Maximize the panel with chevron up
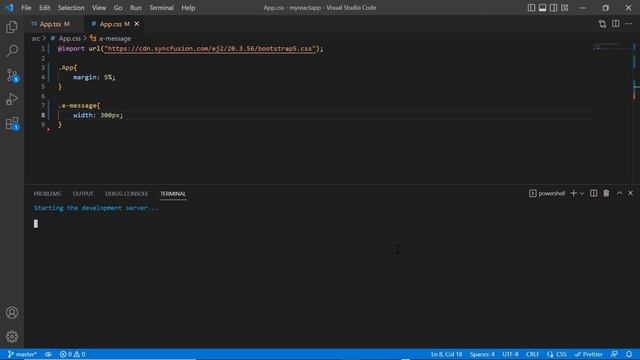640x360 pixels. (x=619, y=193)
